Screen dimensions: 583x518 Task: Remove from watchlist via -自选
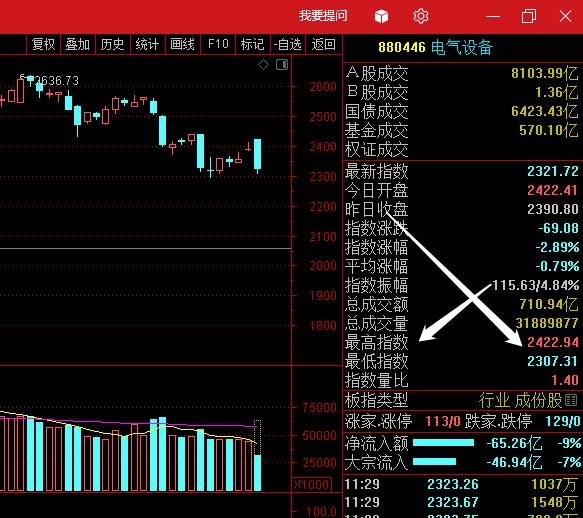288,44
